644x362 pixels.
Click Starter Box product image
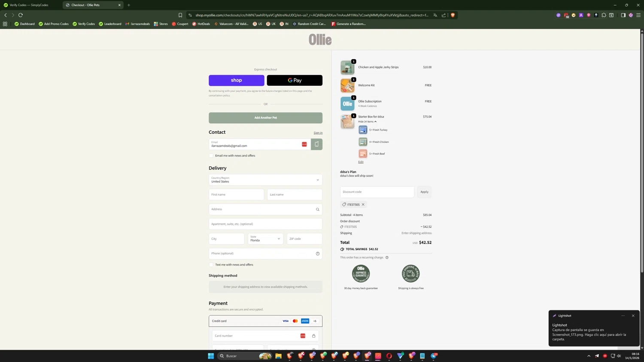pyautogui.click(x=347, y=121)
